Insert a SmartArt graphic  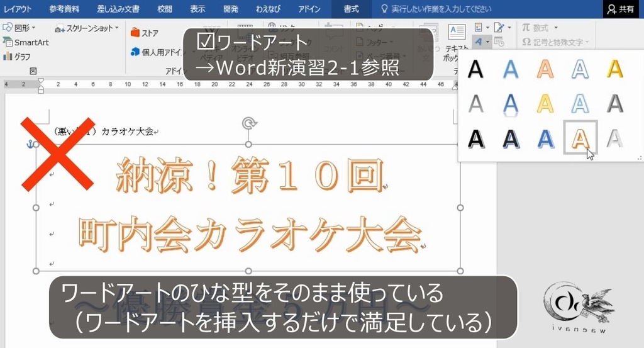(26, 42)
